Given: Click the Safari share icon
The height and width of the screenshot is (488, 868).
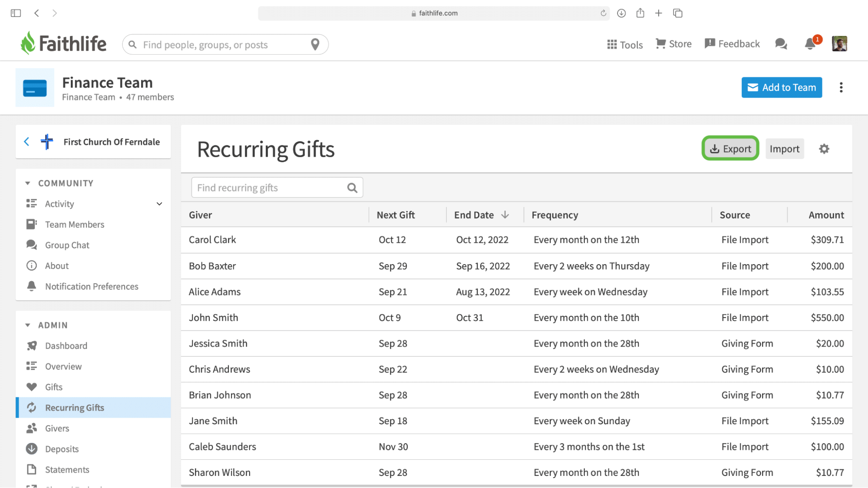Looking at the screenshot, I should (x=640, y=13).
